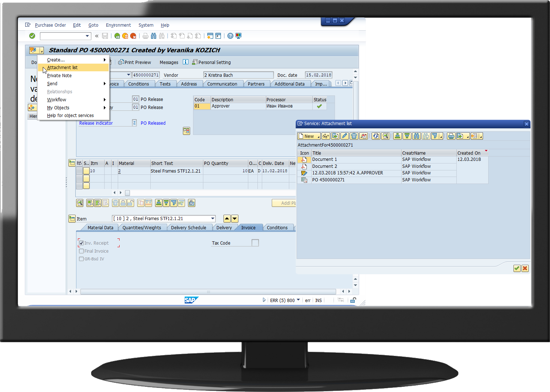The width and height of the screenshot is (550, 392).
Task: Open the New dropdown in Attachment list
Action: click(x=318, y=137)
